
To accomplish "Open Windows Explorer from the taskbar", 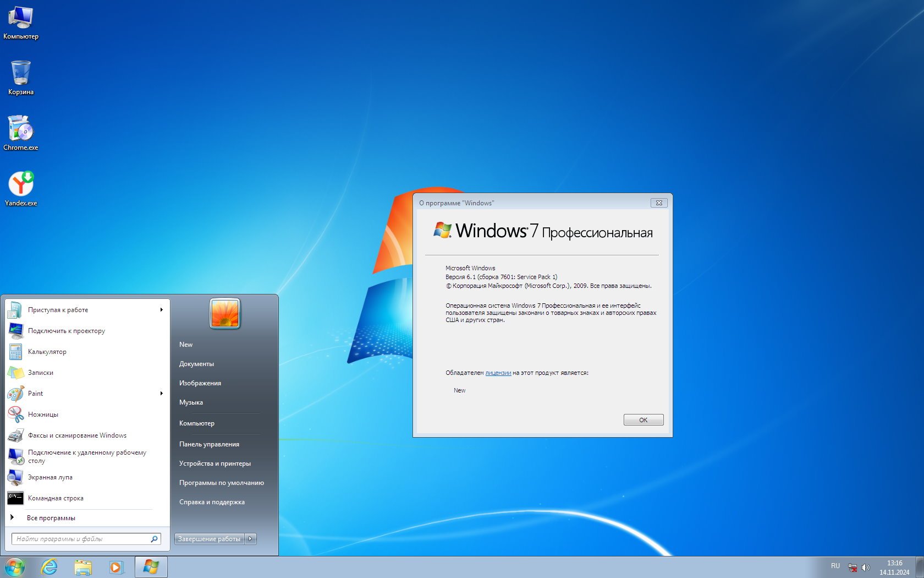I will (x=83, y=567).
